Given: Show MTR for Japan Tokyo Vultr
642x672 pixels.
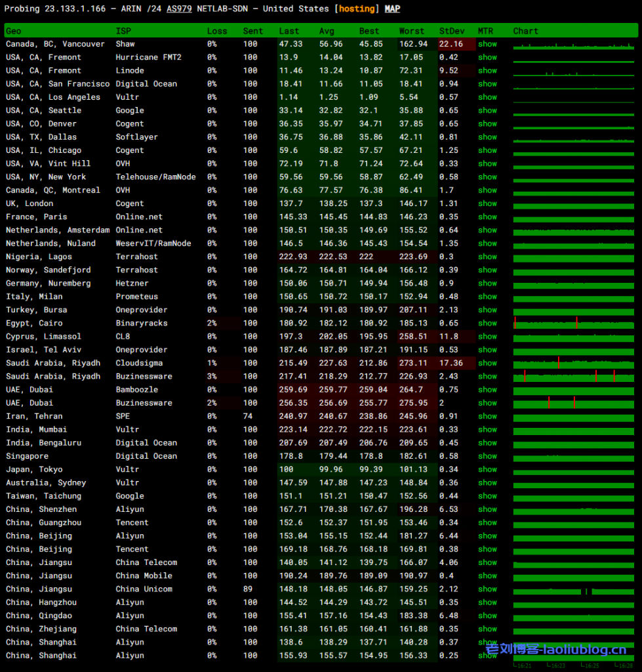Looking at the screenshot, I should coord(487,469).
